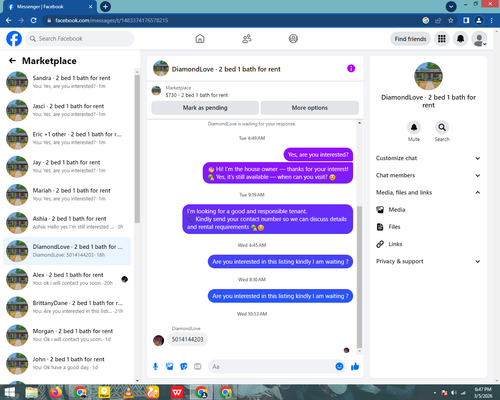Open VLC media player from the taskbar
This screenshot has height=400, width=500.
pyautogui.click(x=128, y=392)
